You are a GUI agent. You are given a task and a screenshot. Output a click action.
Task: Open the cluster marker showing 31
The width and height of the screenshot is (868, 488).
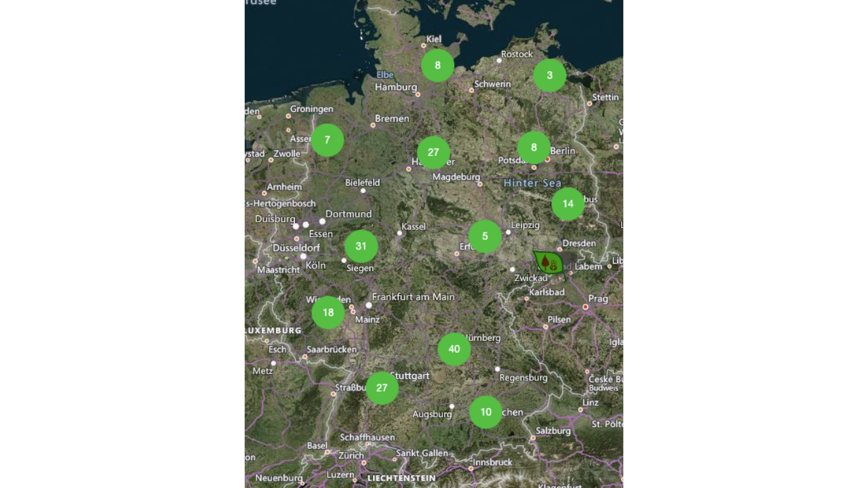(x=361, y=247)
